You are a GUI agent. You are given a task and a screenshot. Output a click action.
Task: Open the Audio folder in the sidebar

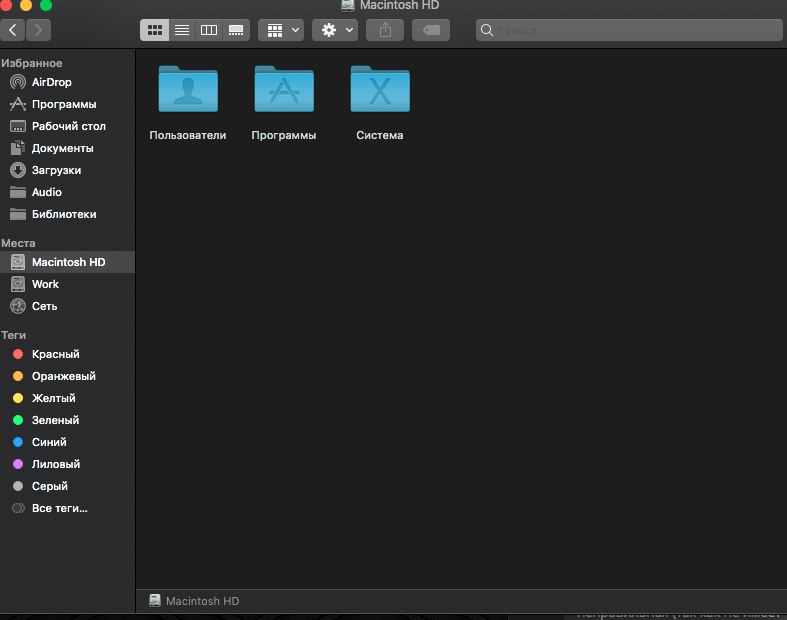click(67, 192)
